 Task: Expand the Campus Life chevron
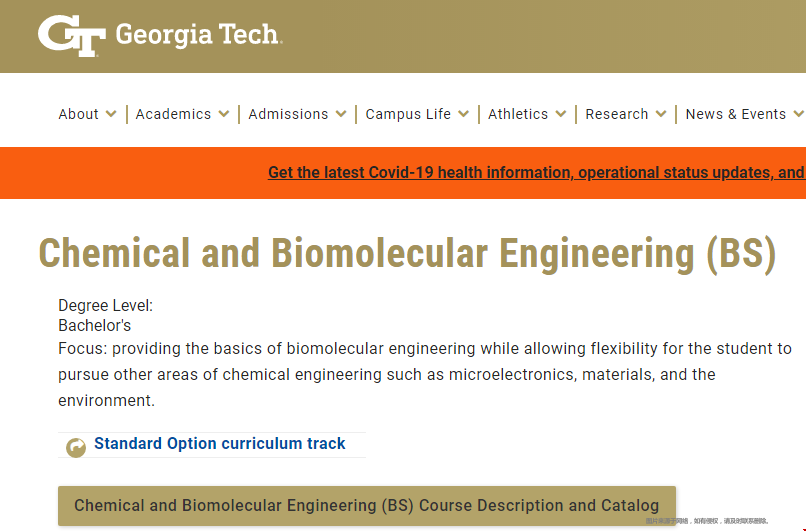point(463,114)
